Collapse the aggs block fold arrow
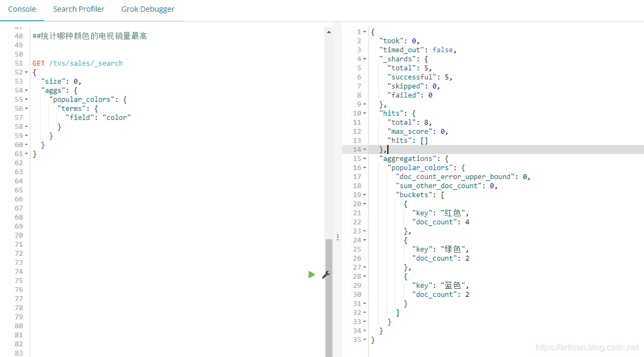The height and width of the screenshot is (357, 644). pos(27,91)
